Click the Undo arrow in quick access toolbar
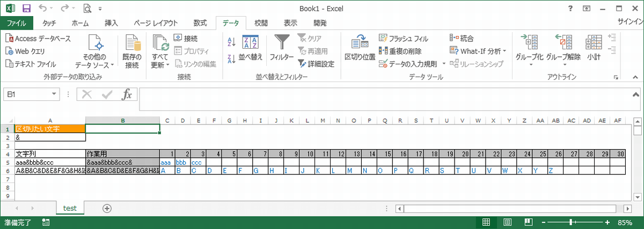This screenshot has width=644, height=229. click(x=43, y=8)
